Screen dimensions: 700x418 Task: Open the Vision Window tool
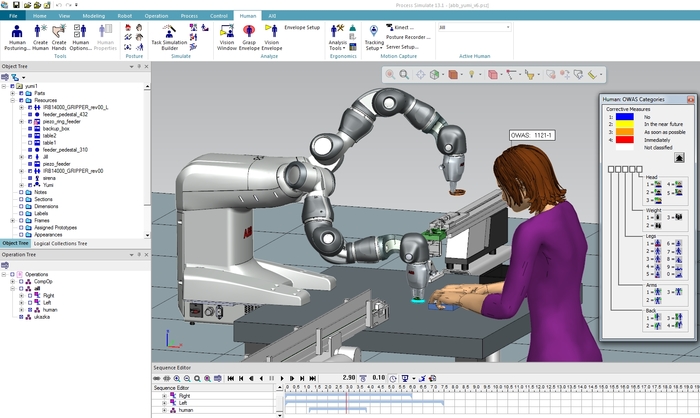227,37
